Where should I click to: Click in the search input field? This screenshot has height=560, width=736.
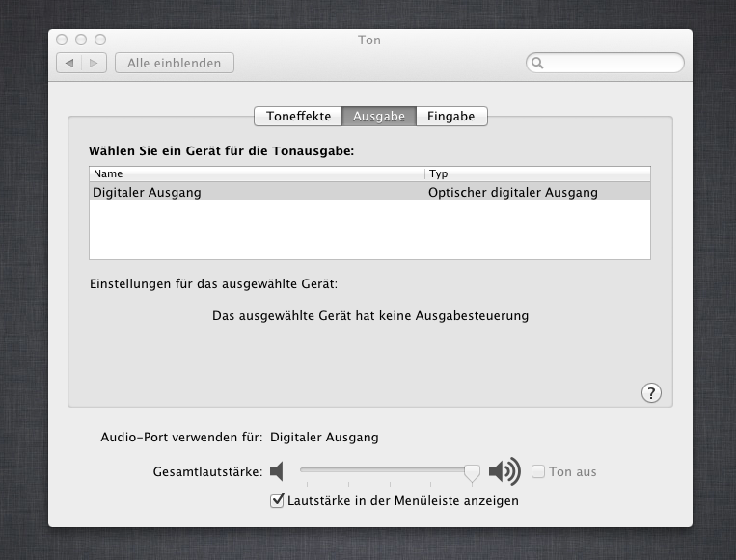(x=613, y=63)
